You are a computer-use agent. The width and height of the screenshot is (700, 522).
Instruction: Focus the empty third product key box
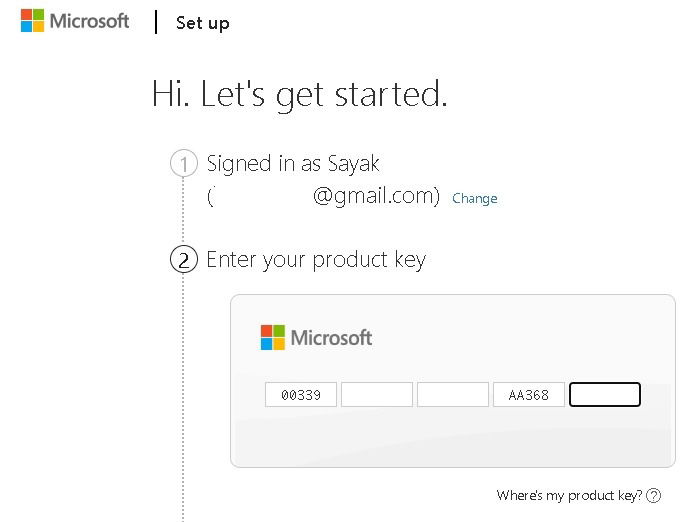(x=453, y=395)
